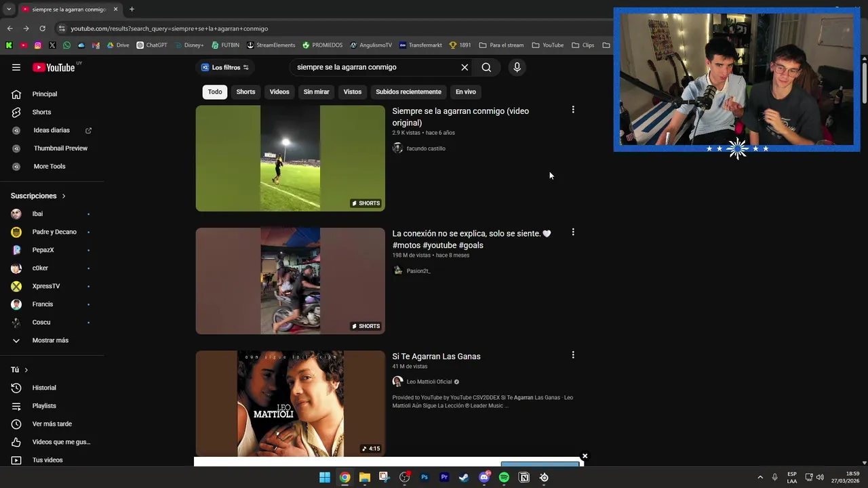Select the Vistos filter chip
Image resolution: width=868 pixels, height=488 pixels.
click(353, 91)
